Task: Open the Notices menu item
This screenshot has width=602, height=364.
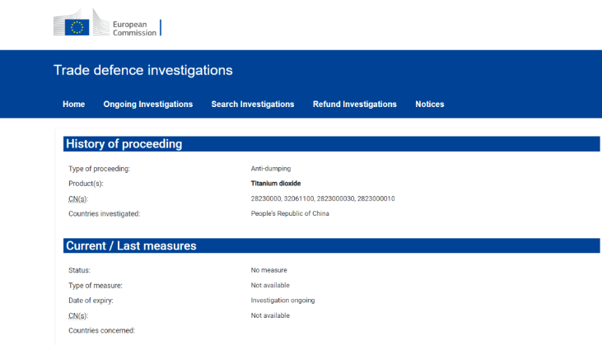Action: pyautogui.click(x=430, y=104)
